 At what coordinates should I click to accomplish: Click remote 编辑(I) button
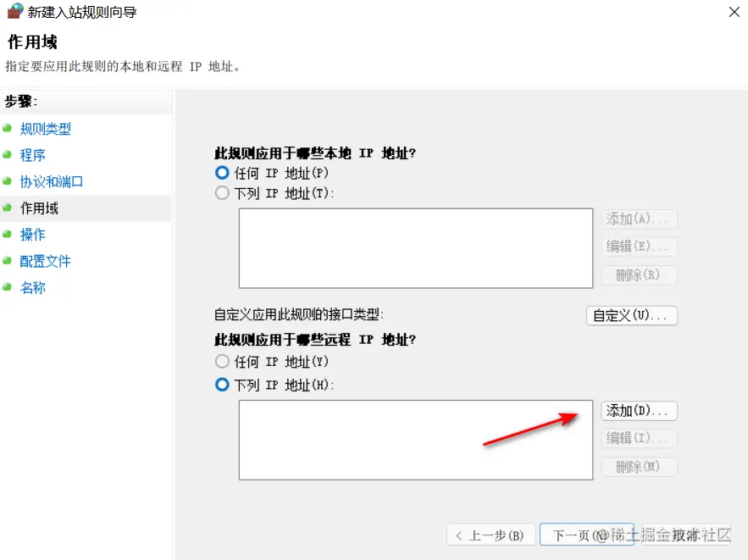[639, 438]
